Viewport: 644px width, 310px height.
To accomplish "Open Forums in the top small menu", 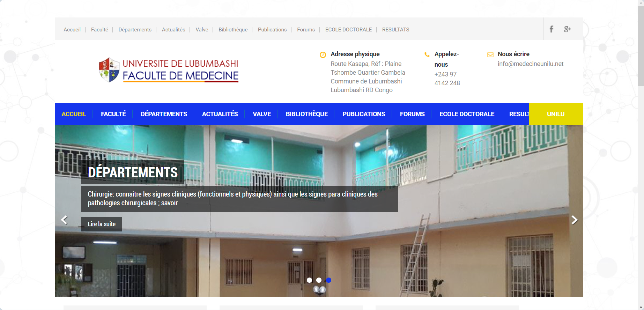I will click(306, 30).
